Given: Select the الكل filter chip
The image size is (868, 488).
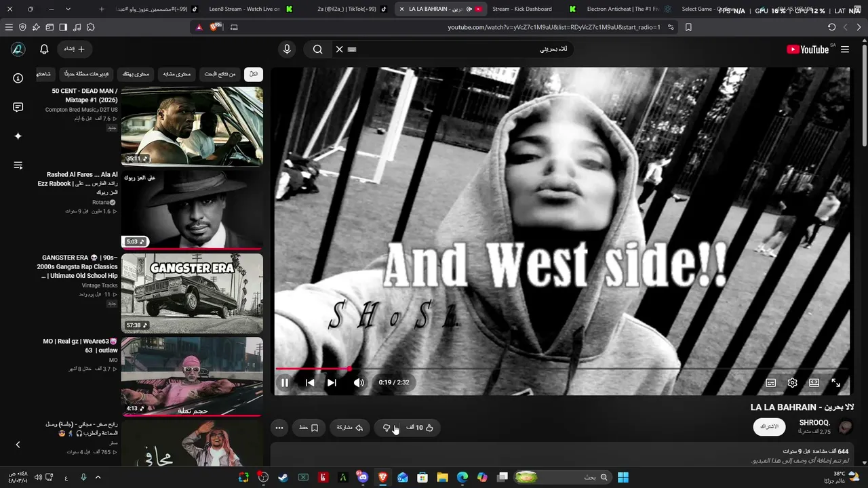Looking at the screenshot, I should click(254, 74).
